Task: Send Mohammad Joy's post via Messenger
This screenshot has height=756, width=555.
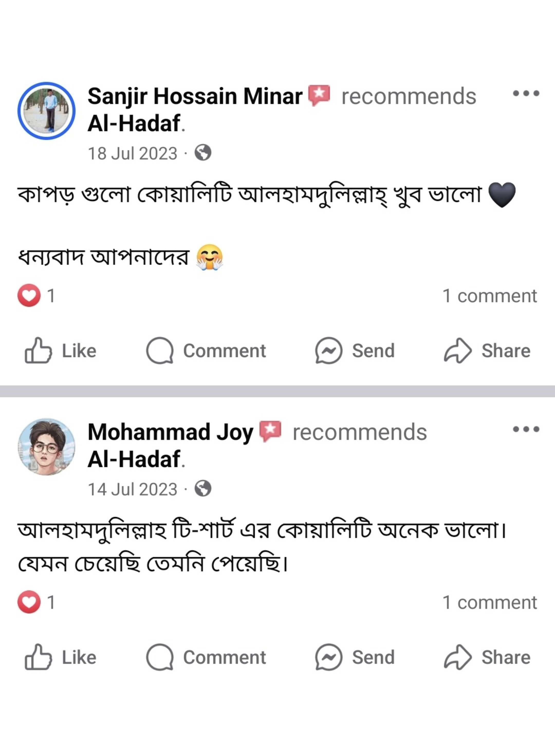Action: (355, 657)
